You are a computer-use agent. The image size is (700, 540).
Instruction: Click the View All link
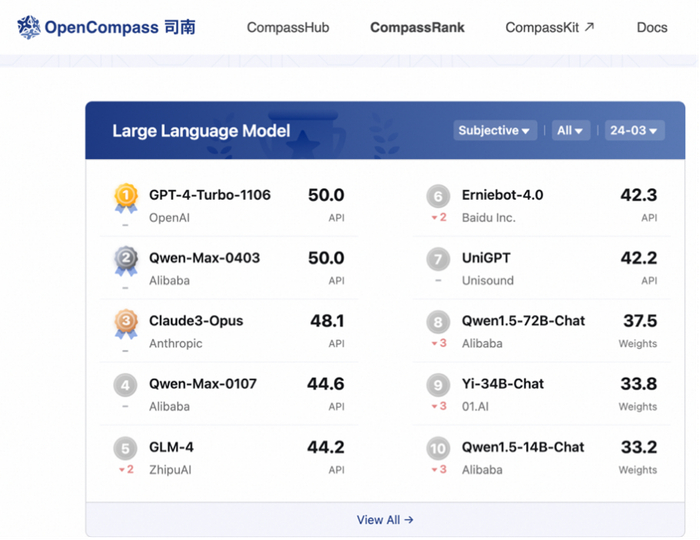(385, 520)
